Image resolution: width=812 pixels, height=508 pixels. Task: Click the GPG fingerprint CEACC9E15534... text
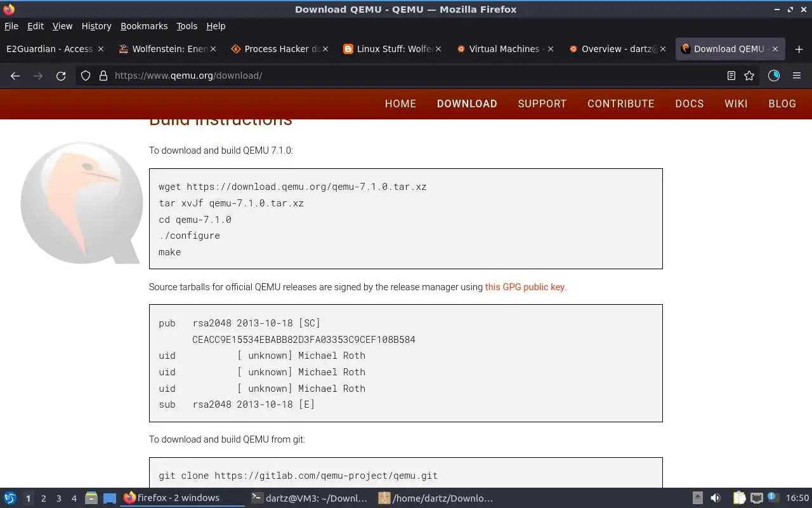click(304, 340)
